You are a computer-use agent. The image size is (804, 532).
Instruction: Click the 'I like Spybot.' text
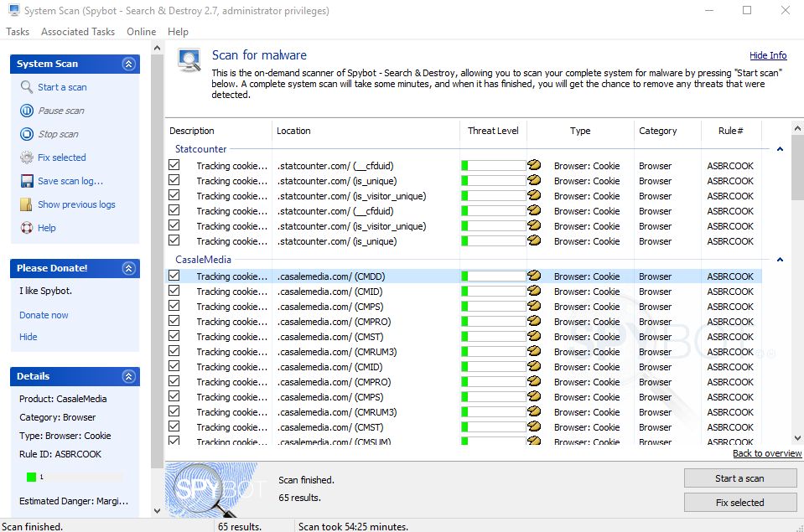click(x=45, y=291)
